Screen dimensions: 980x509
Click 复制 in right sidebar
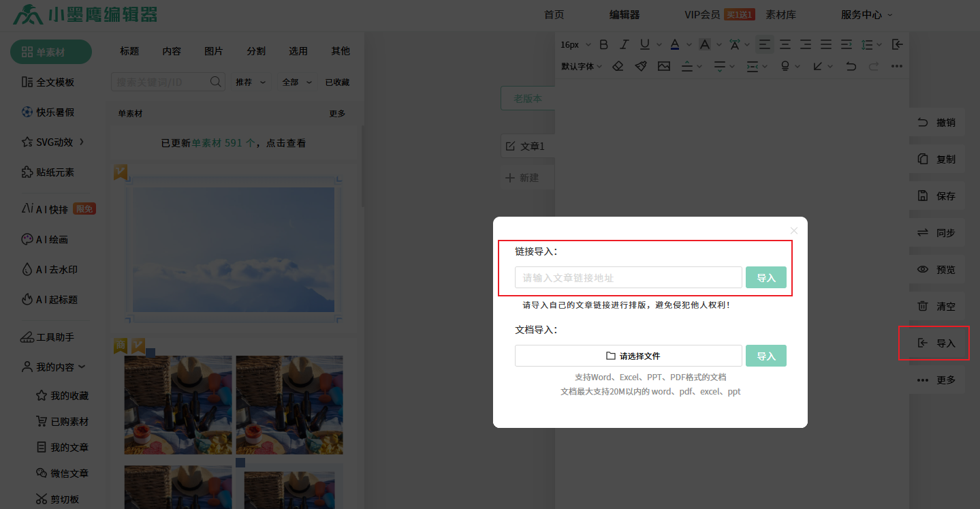tap(937, 159)
